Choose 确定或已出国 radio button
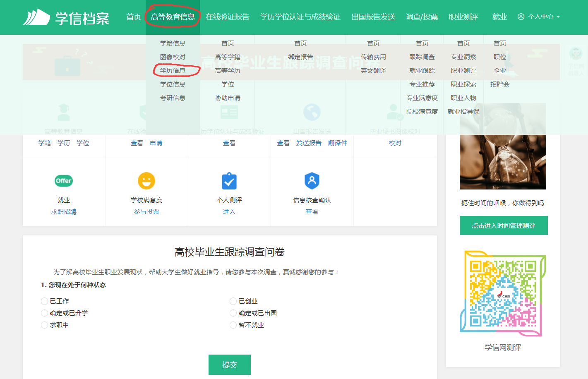 pos(233,313)
